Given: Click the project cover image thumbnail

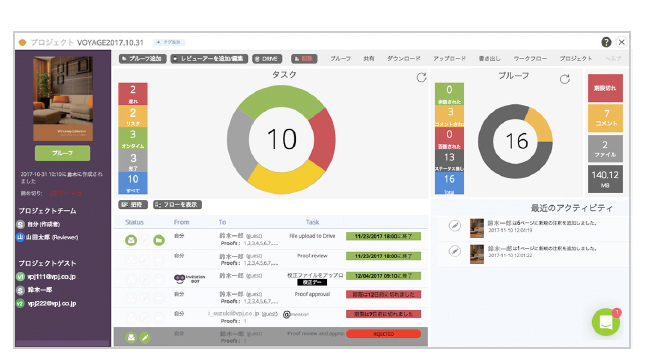Looking at the screenshot, I should coord(63,98).
